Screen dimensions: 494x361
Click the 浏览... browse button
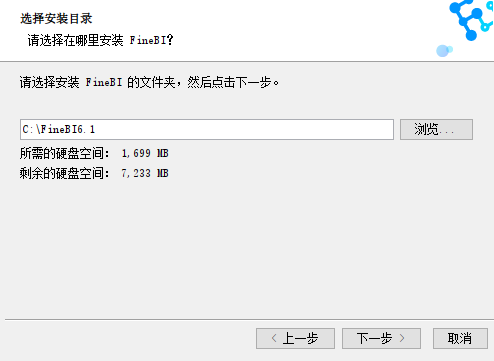coord(436,129)
